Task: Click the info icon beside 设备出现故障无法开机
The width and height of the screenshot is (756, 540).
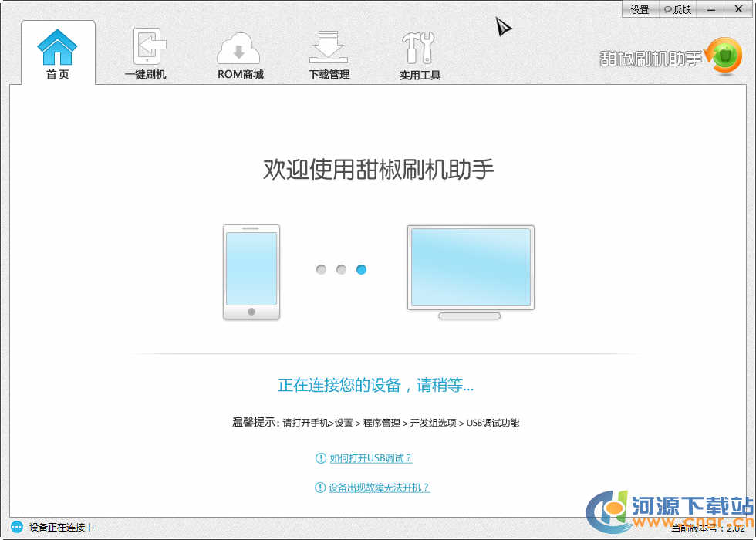Action: 320,488
